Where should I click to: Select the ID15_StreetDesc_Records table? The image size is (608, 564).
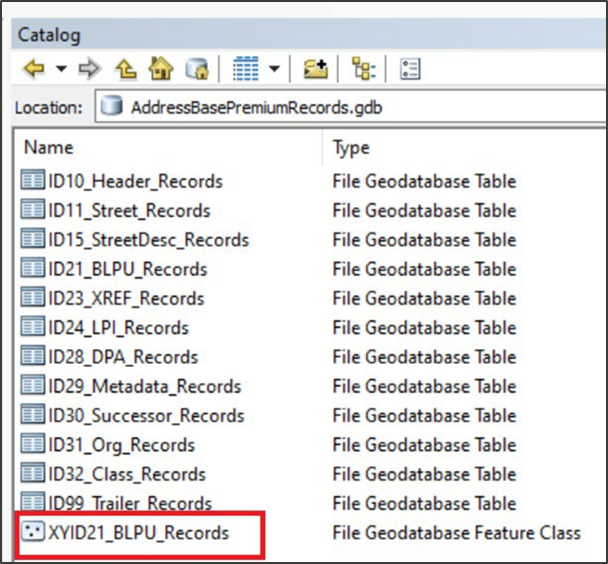tap(148, 240)
